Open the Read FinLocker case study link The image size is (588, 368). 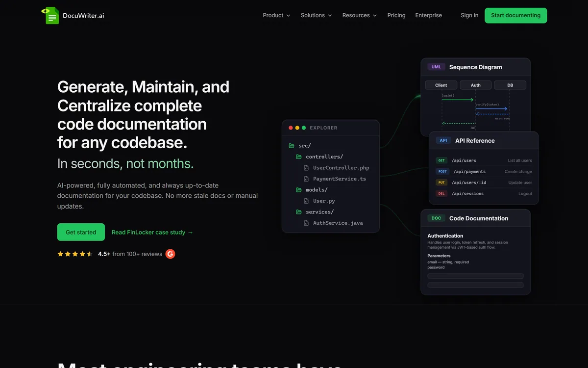coord(152,232)
